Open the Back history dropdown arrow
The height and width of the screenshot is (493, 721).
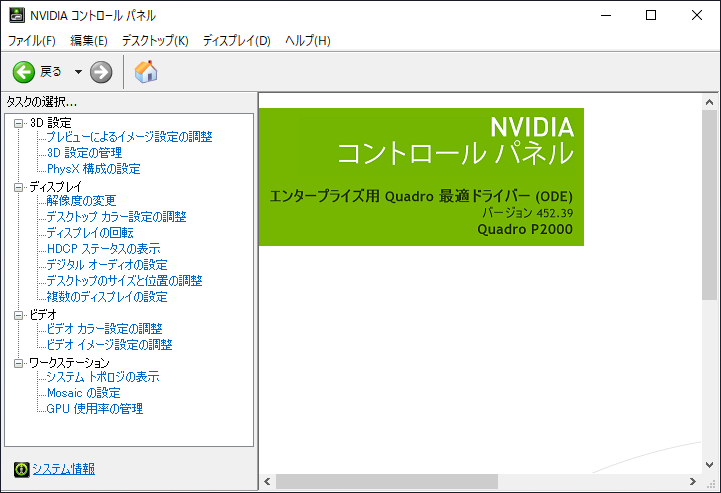tap(79, 72)
